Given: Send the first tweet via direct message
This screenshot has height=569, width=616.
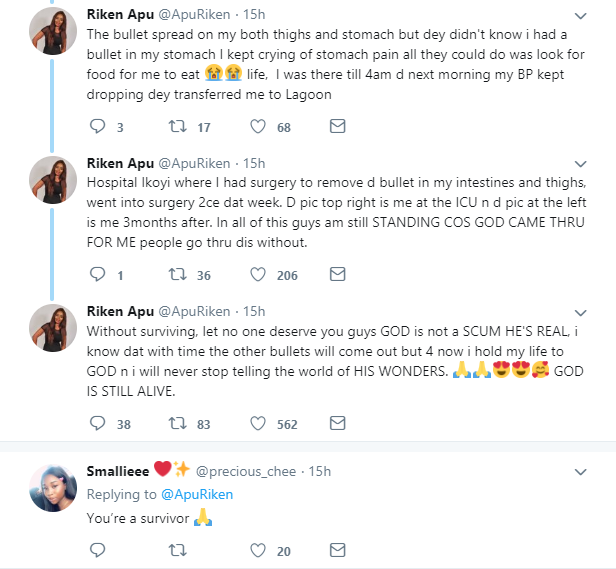Looking at the screenshot, I should [337, 127].
